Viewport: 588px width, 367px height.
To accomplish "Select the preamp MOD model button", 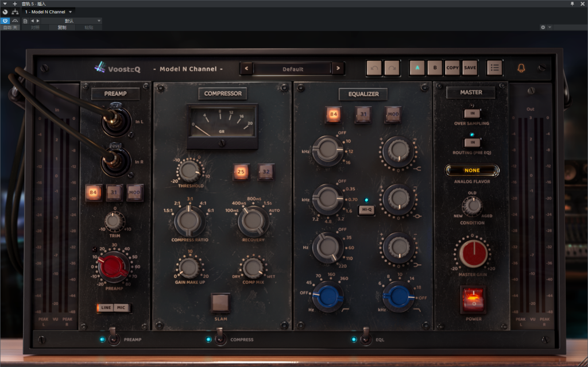I will 134,192.
